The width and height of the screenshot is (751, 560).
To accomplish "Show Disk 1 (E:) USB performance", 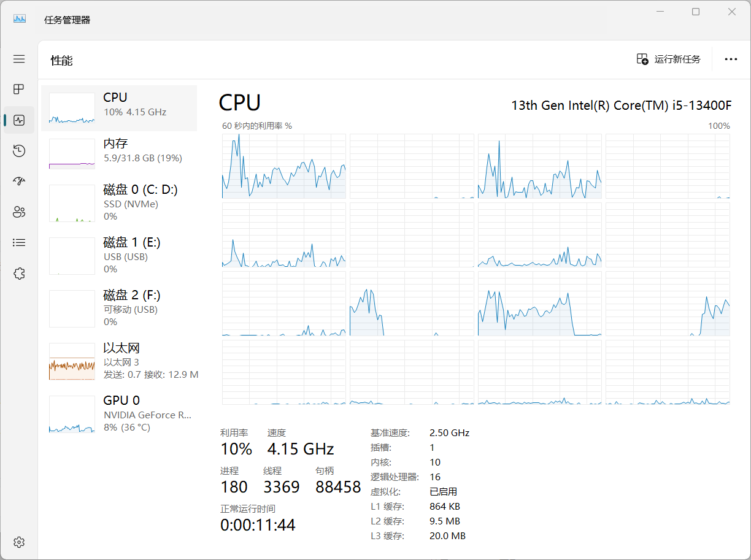I will point(120,255).
